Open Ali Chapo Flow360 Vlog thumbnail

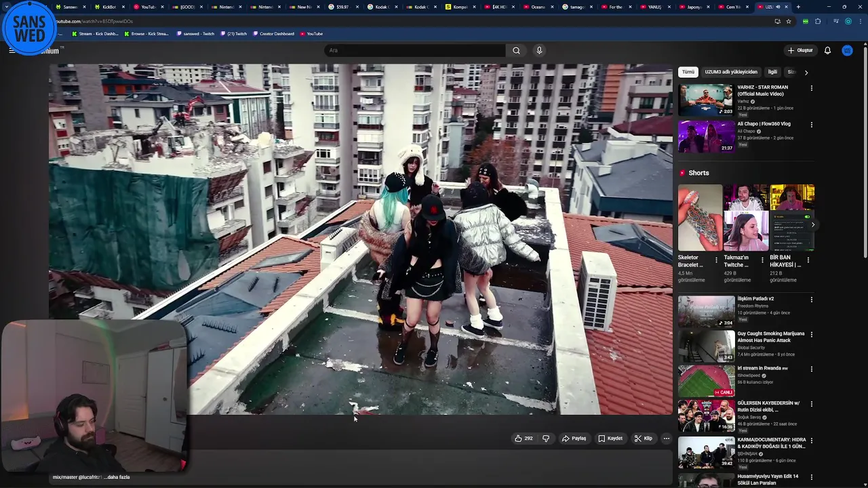(x=706, y=136)
